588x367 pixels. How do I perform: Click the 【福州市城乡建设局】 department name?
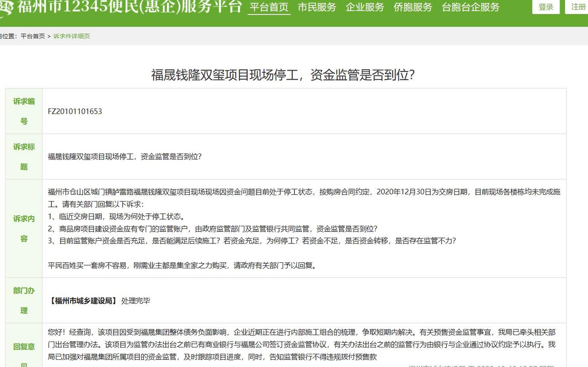83,301
